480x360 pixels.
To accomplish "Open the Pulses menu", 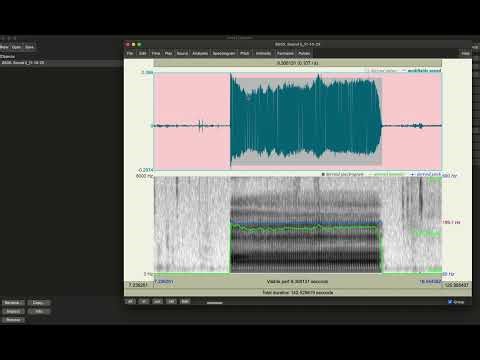I will coord(304,53).
